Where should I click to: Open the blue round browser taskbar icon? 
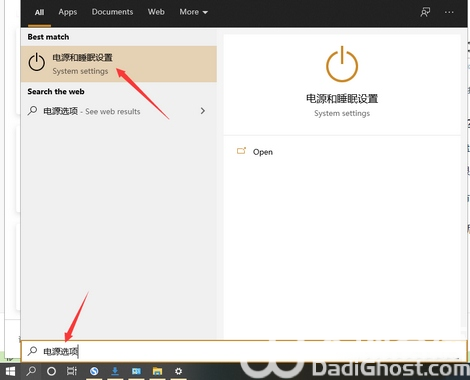pyautogui.click(x=94, y=371)
